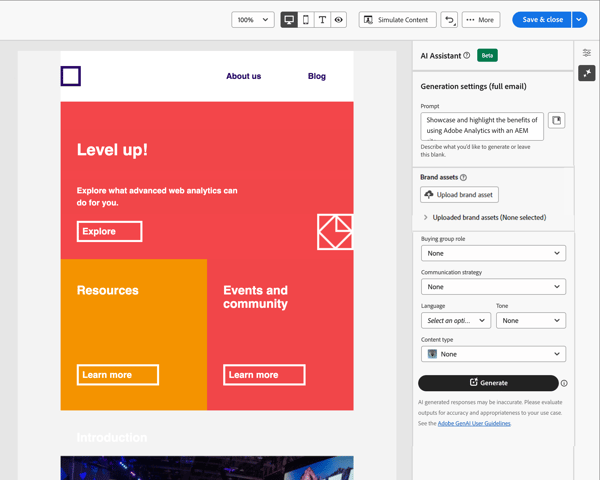This screenshot has width=600, height=480.
Task: Switch to plain text view icon
Action: (x=322, y=20)
